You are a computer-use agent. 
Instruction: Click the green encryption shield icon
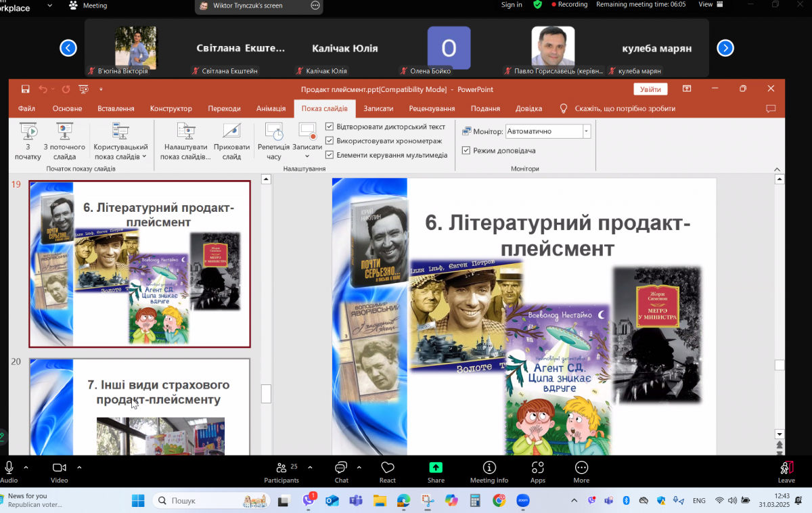[537, 4]
